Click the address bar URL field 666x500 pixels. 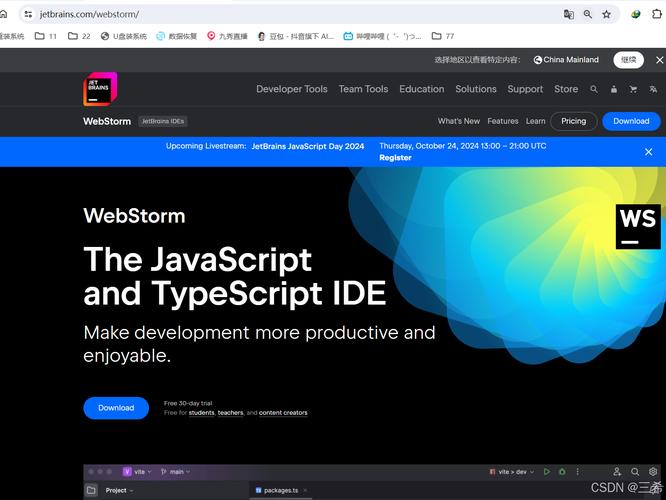pyautogui.click(x=297, y=14)
